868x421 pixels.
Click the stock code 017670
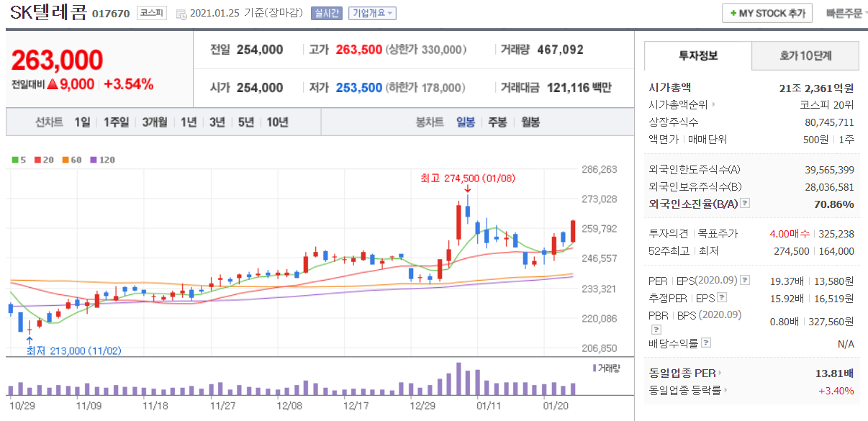(x=111, y=14)
